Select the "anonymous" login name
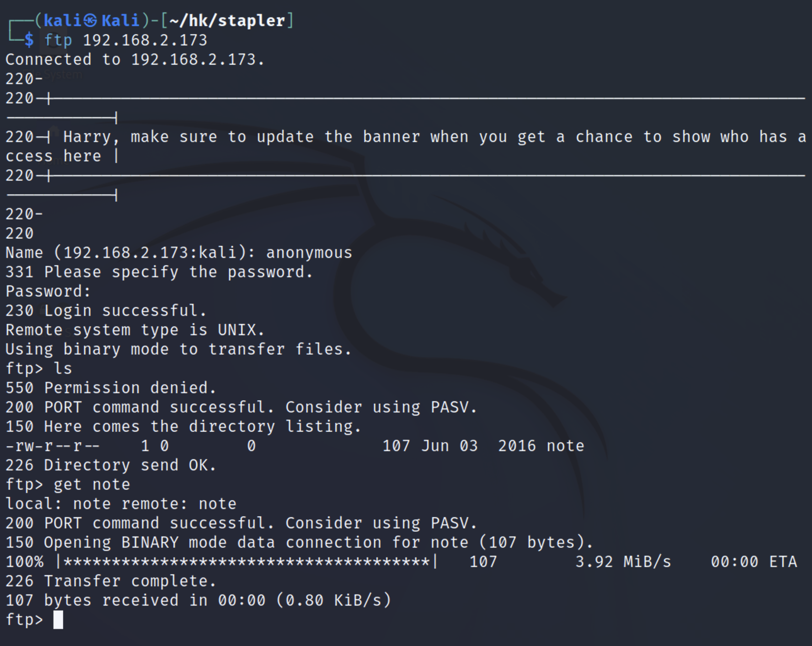 (x=309, y=252)
